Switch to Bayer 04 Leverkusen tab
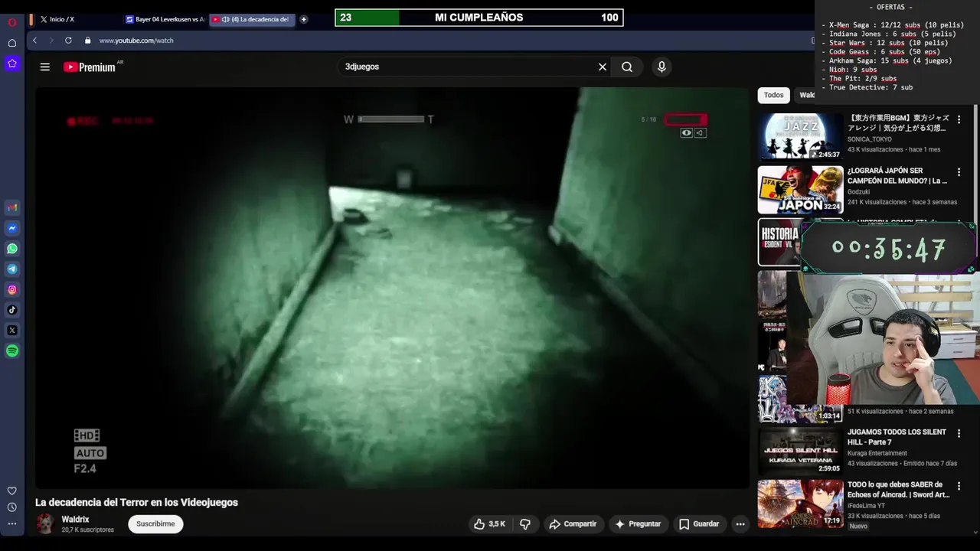Screen dimensions: 980x551 pyautogui.click(x=165, y=19)
